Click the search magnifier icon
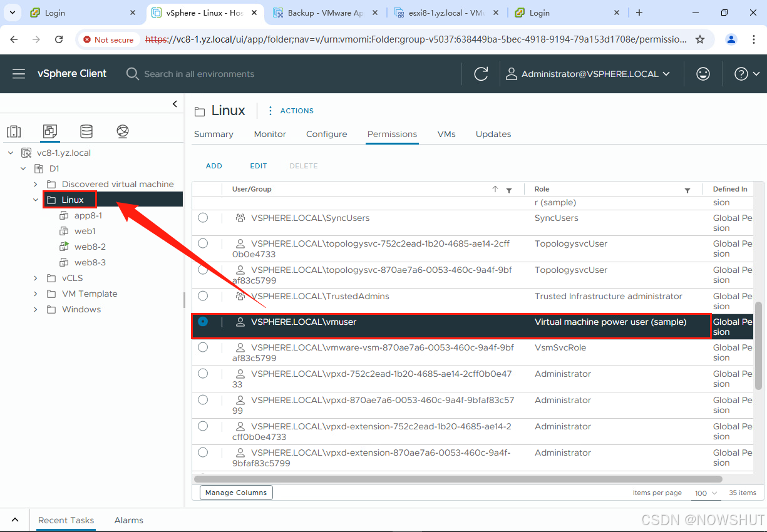The width and height of the screenshot is (767, 532). (x=132, y=74)
